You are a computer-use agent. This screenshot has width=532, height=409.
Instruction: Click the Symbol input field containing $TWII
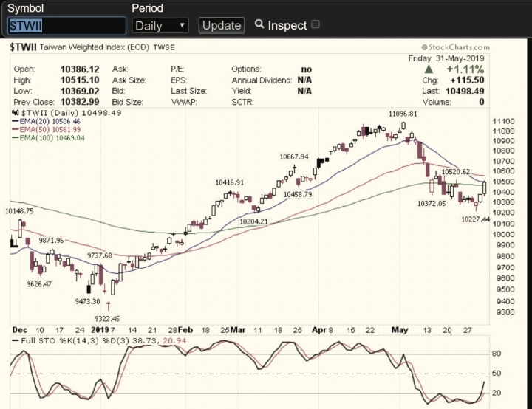[66, 26]
